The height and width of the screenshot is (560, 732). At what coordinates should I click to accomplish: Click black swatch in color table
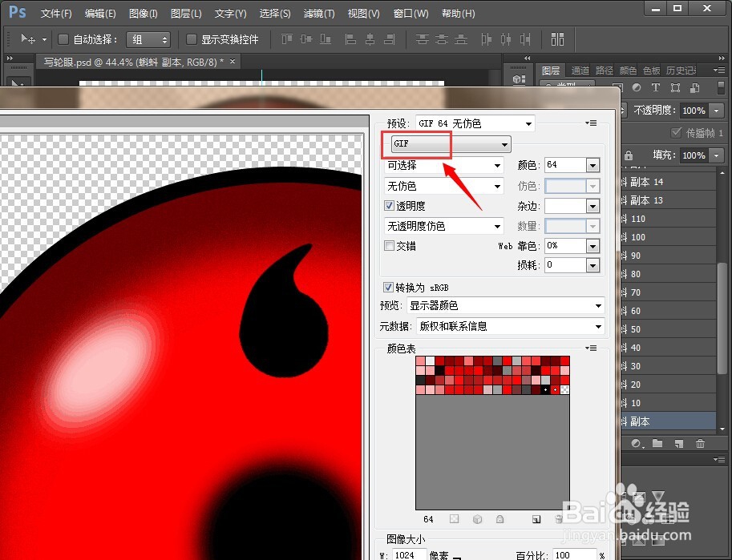tap(545, 389)
